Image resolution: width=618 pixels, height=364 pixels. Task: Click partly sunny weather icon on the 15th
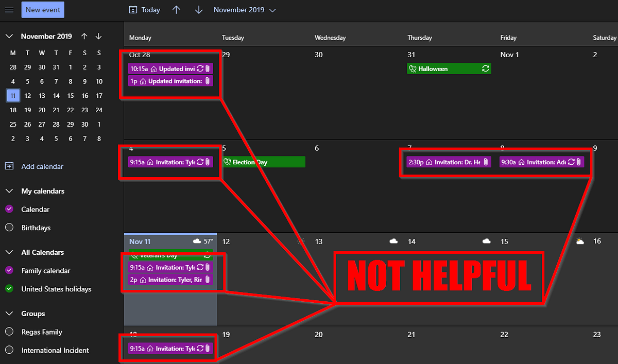point(580,241)
